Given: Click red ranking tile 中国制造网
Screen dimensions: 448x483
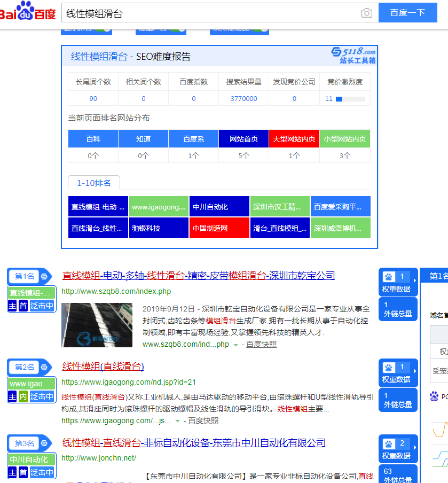Looking at the screenshot, I should pyautogui.click(x=219, y=228).
